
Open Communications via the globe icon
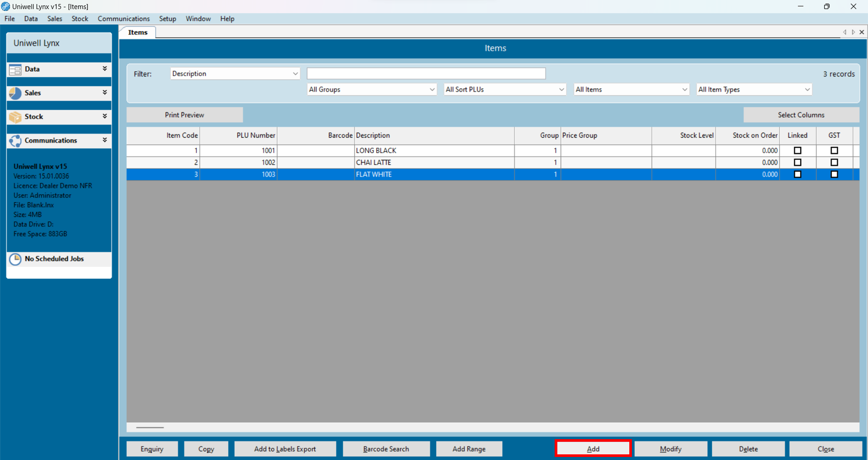(15, 140)
